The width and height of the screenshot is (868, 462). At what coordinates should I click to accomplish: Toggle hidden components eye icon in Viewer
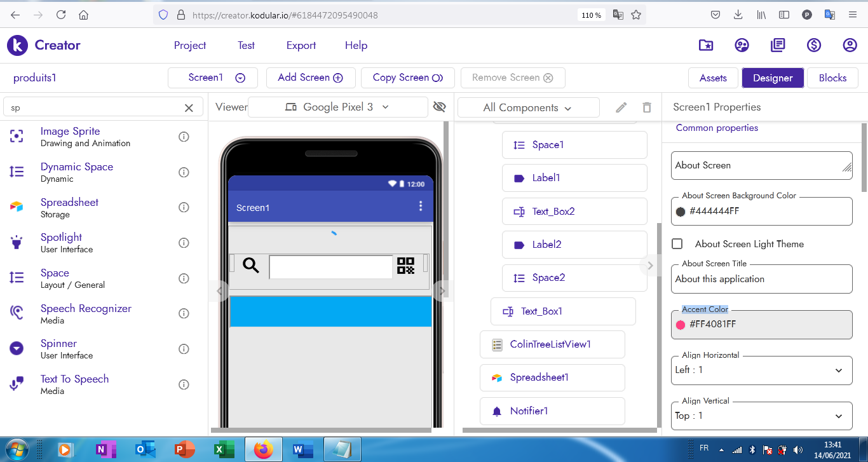(439, 107)
